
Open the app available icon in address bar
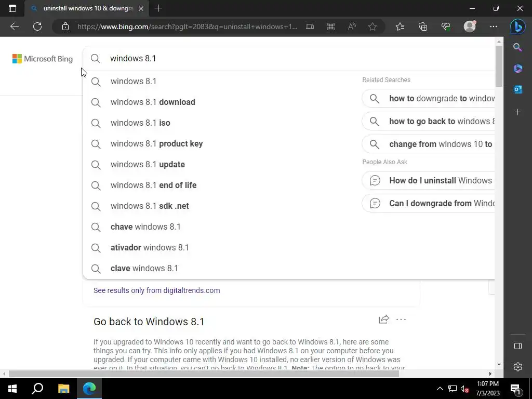point(310,26)
